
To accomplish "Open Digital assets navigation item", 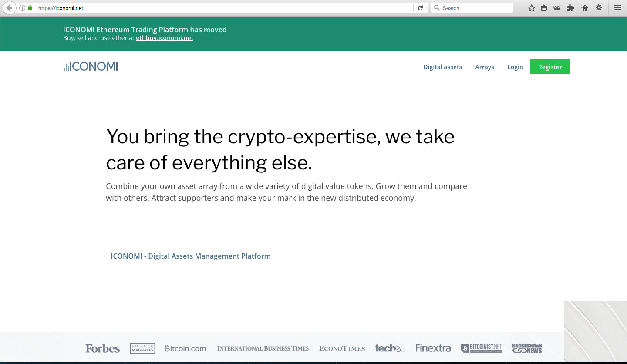I will coord(443,67).
